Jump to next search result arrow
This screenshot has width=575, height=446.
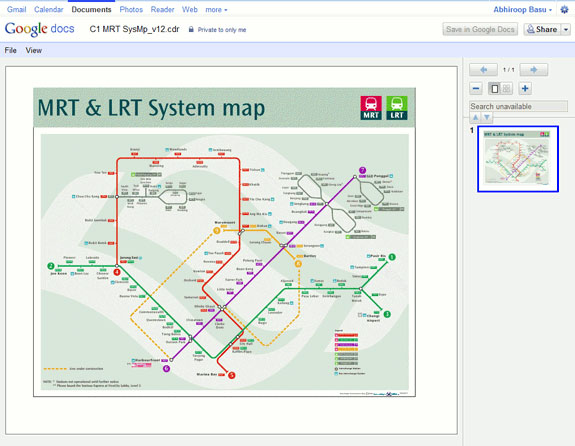pyautogui.click(x=487, y=117)
